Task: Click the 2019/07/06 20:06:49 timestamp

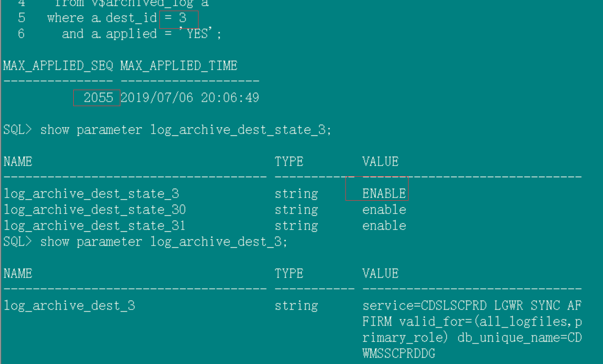Action: (x=190, y=98)
